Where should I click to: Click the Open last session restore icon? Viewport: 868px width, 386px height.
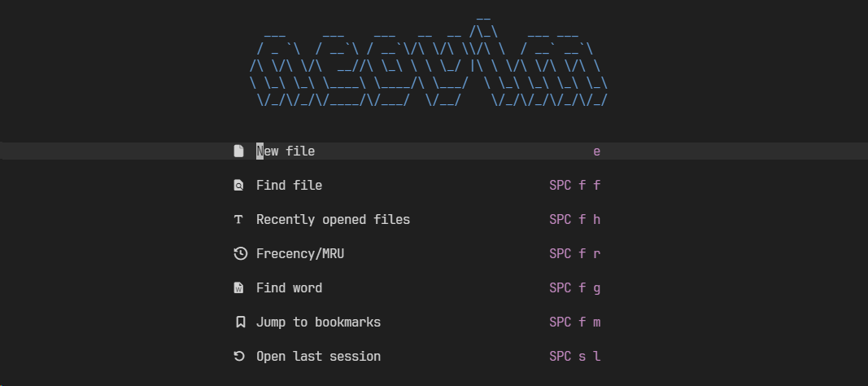click(239, 357)
